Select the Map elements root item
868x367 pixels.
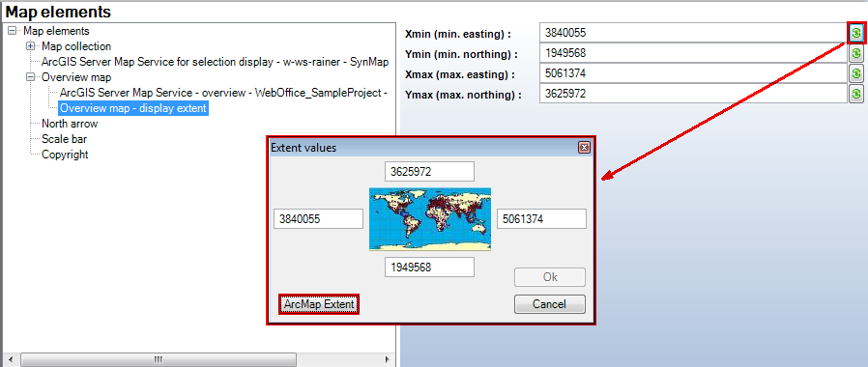pyautogui.click(x=56, y=31)
